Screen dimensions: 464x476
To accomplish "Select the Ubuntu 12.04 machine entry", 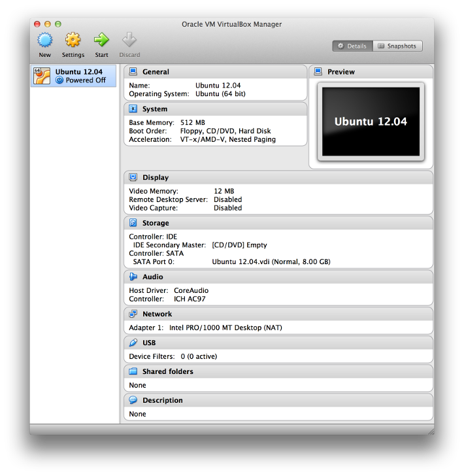I will pyautogui.click(x=73, y=76).
